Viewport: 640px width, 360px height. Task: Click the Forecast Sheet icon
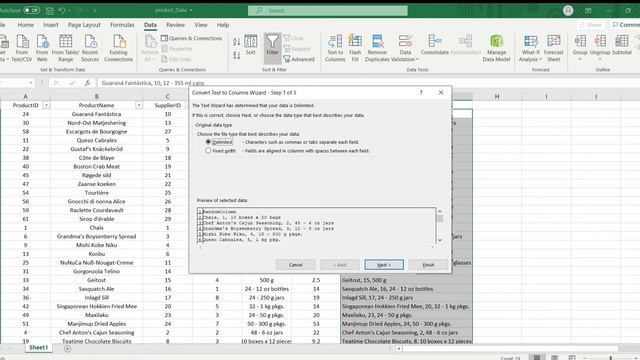553,48
